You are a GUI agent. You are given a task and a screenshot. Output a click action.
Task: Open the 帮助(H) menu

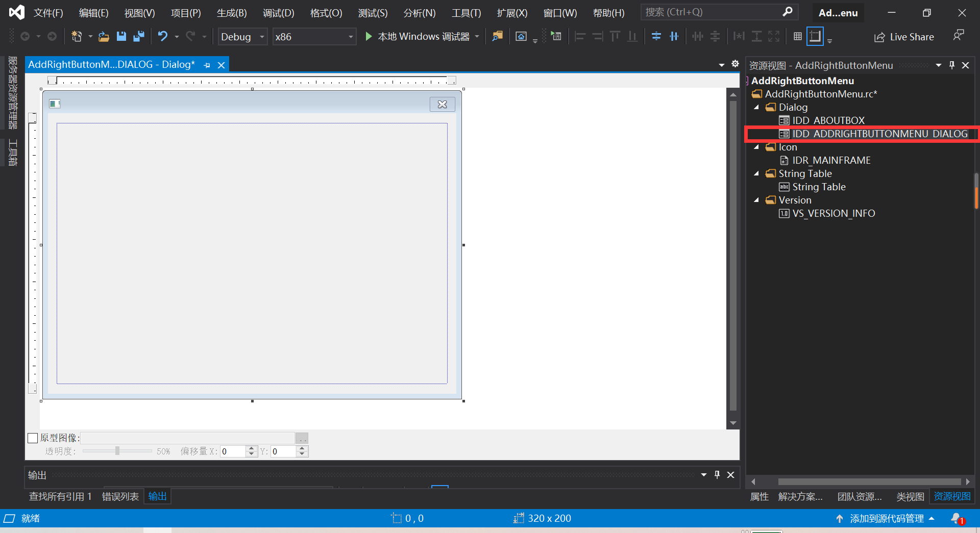(x=609, y=13)
